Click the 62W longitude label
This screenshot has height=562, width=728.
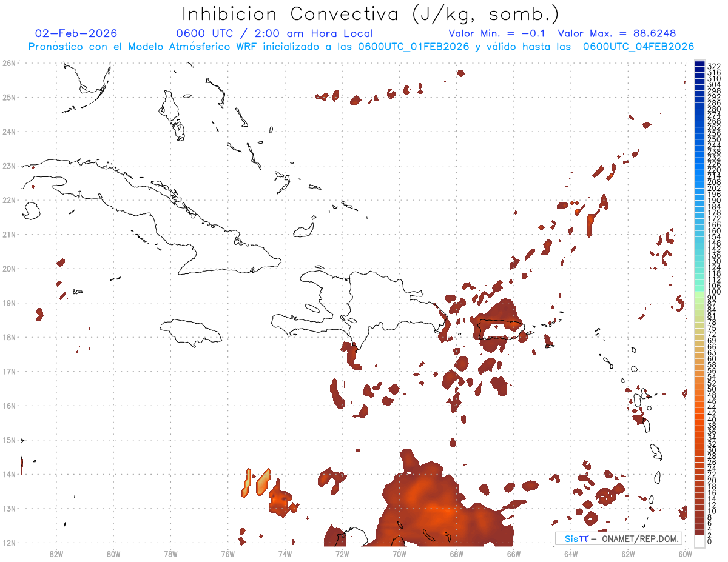tap(628, 554)
